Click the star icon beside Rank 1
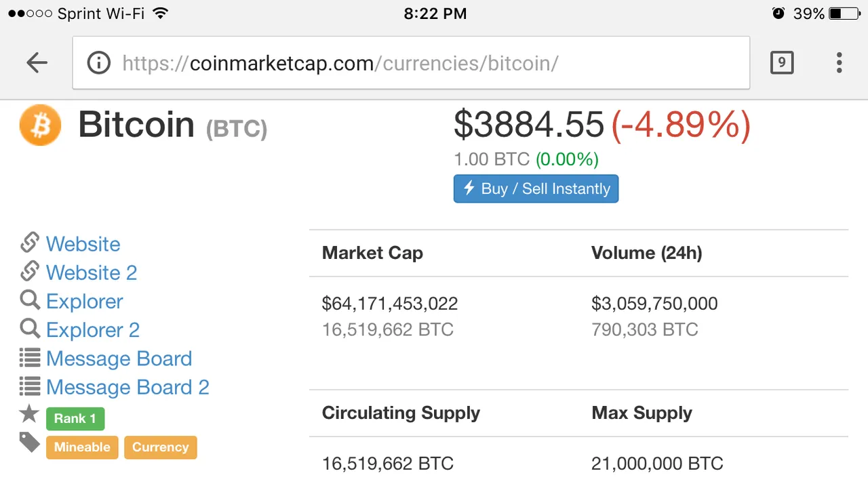The image size is (868, 488). pos(29,413)
